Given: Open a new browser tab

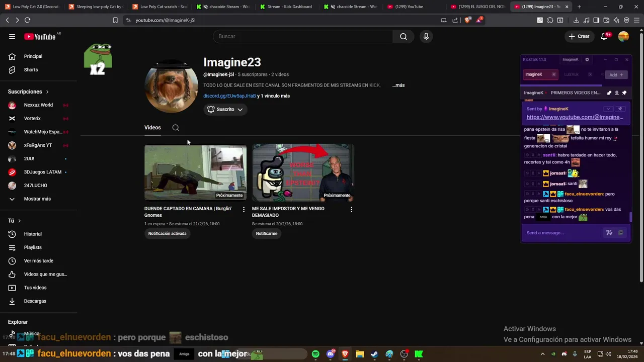Looking at the screenshot, I should (x=579, y=7).
